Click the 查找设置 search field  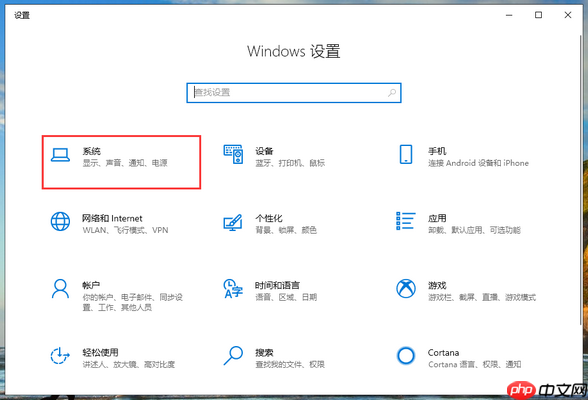tap(294, 93)
